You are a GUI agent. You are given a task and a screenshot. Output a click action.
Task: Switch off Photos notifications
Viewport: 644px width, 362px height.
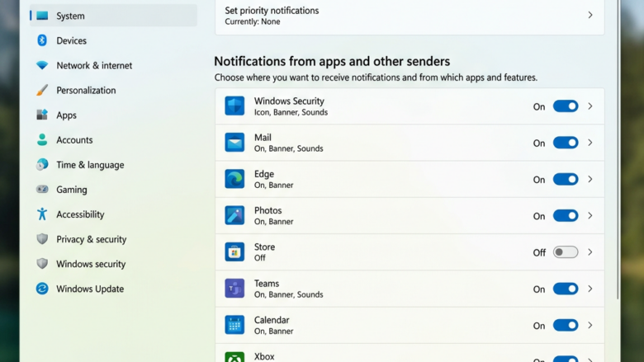point(566,216)
